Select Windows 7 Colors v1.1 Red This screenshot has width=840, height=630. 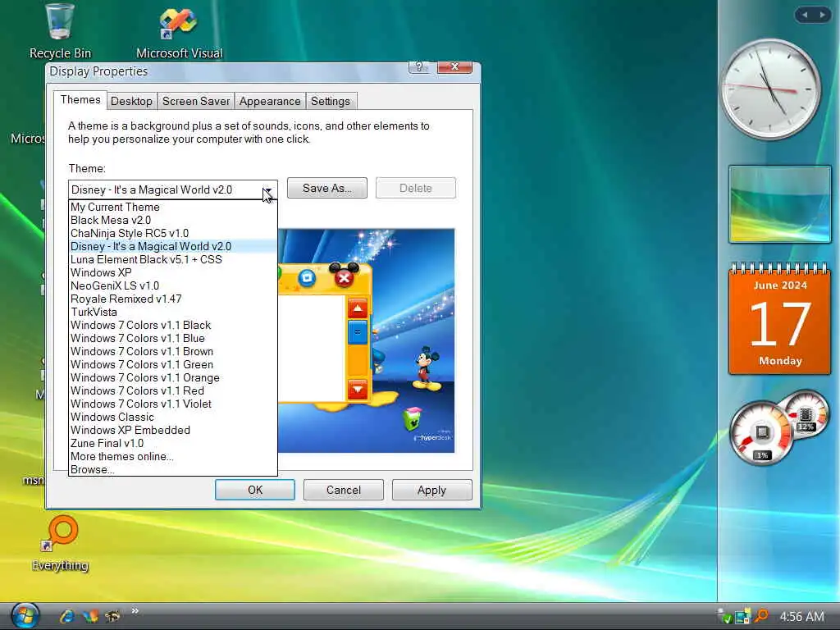pos(172,390)
